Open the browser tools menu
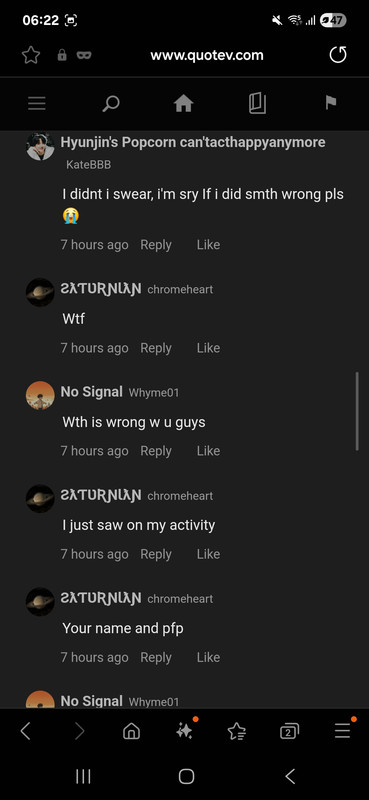The height and width of the screenshot is (800, 369). 342,732
